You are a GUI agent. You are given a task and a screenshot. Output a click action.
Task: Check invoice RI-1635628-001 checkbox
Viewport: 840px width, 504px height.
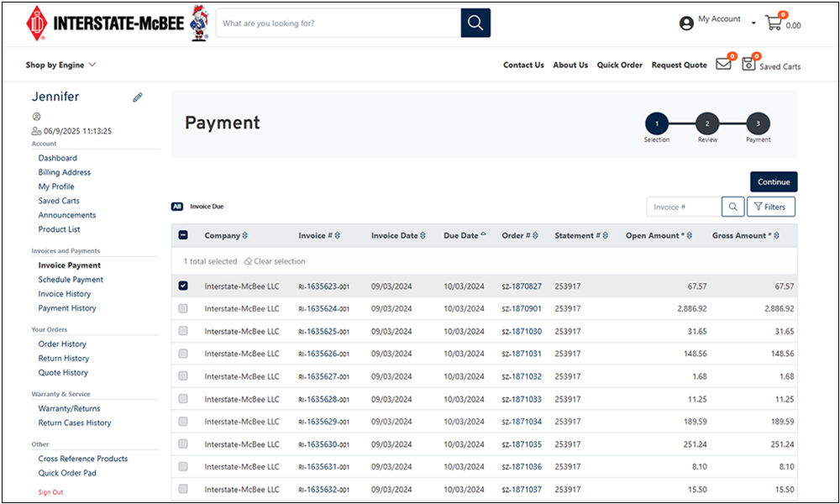(183, 398)
